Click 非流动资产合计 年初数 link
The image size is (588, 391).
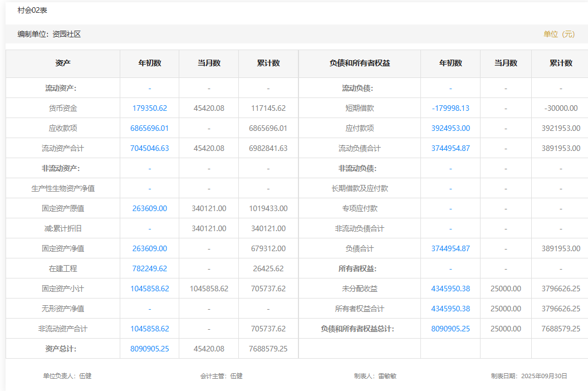click(149, 329)
